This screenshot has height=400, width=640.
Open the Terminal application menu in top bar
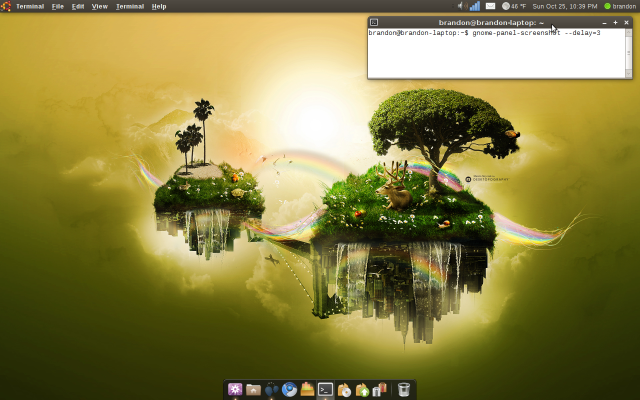(x=30, y=7)
